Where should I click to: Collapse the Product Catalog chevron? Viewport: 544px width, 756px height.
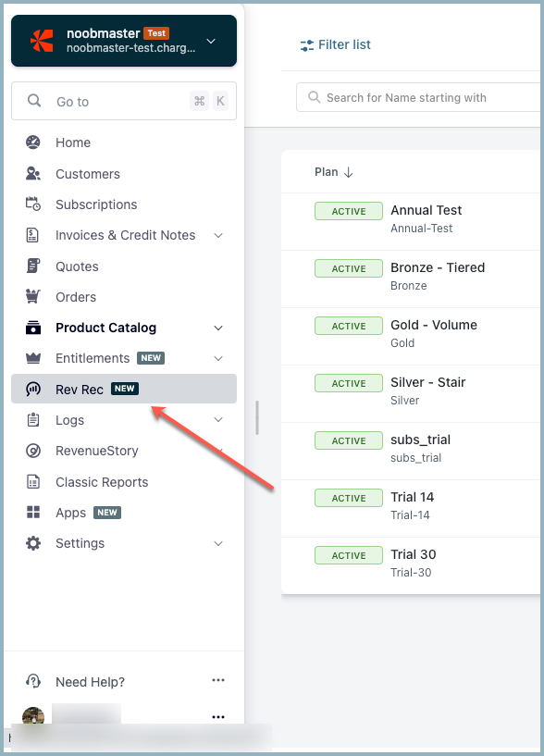click(x=218, y=328)
